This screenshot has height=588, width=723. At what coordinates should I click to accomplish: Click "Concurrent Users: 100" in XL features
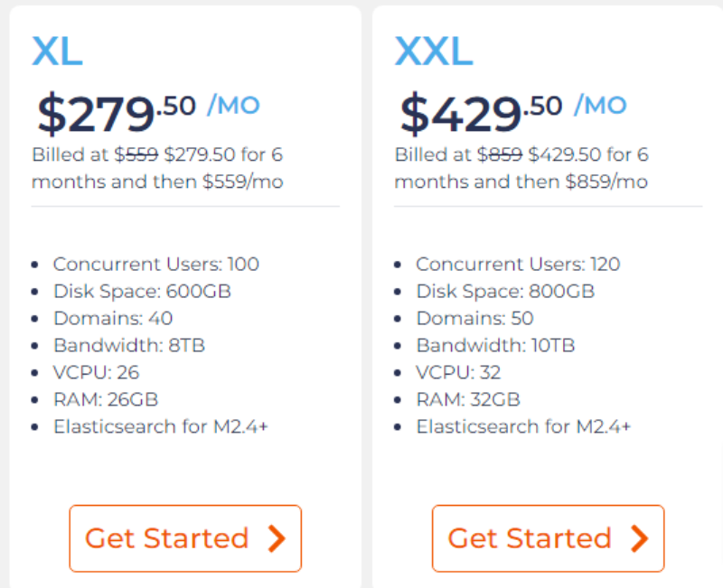point(155,265)
